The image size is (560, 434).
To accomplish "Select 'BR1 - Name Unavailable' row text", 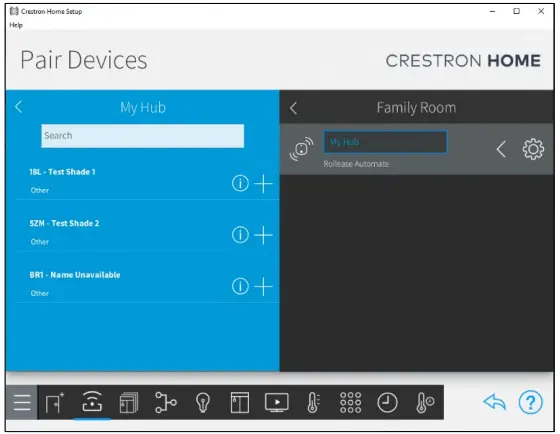I will [75, 275].
